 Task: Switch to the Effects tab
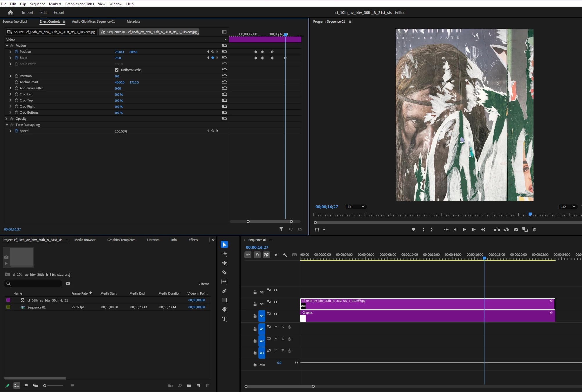pyautogui.click(x=193, y=240)
